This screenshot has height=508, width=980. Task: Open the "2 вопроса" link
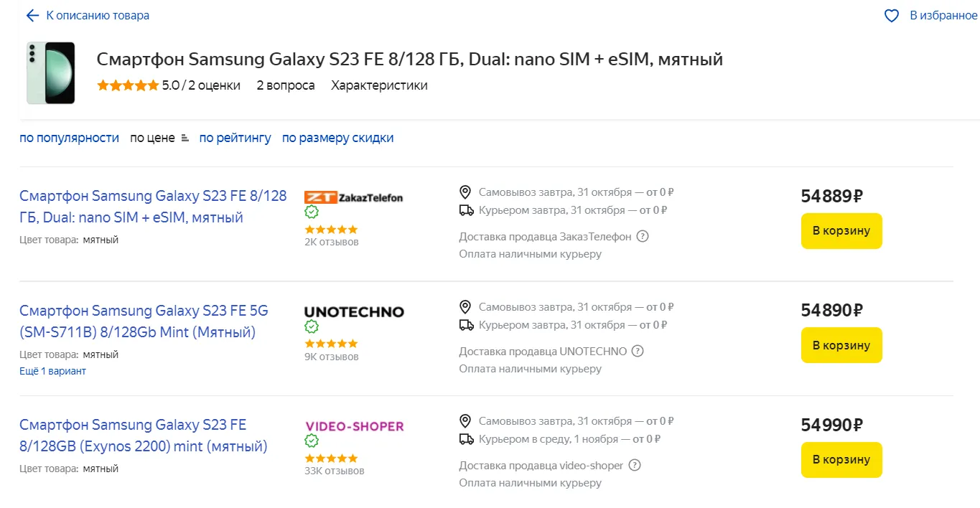click(285, 85)
